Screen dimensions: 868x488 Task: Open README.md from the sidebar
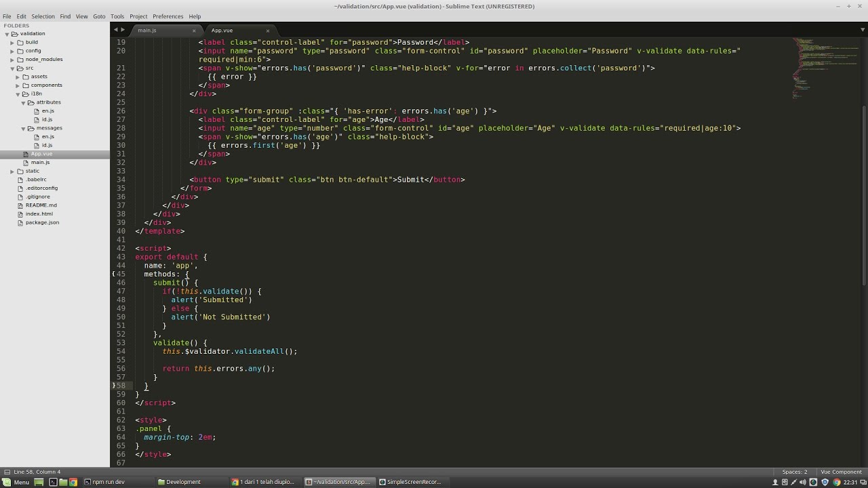coord(41,205)
